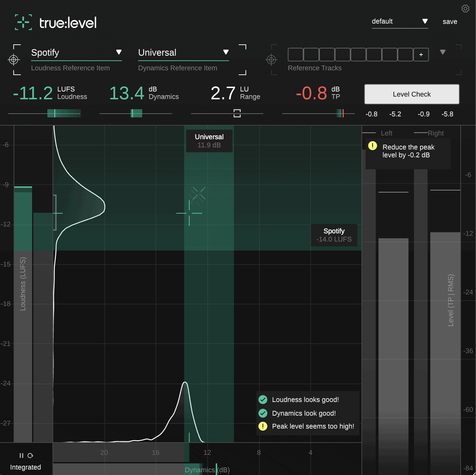Click the LUFS Loudness range slider
This screenshot has height=475, width=476.
[x=44, y=113]
